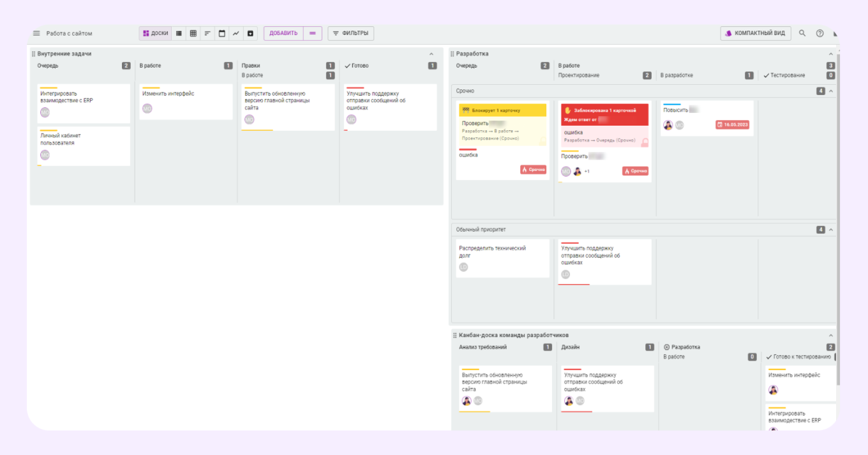868x455 pixels.
Task: Click the card count badge of Срочно swimlane
Action: pyautogui.click(x=821, y=91)
